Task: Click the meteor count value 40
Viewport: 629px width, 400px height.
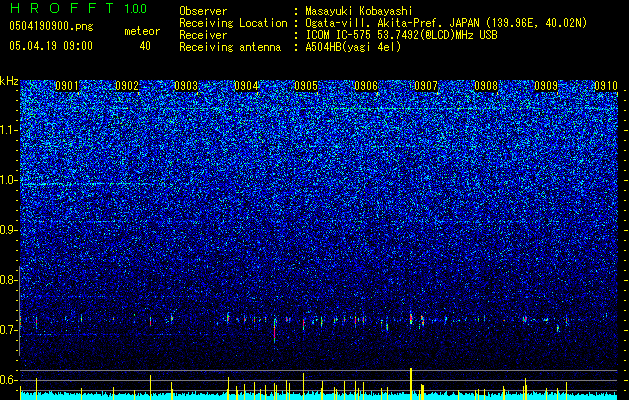Action: click(145, 46)
